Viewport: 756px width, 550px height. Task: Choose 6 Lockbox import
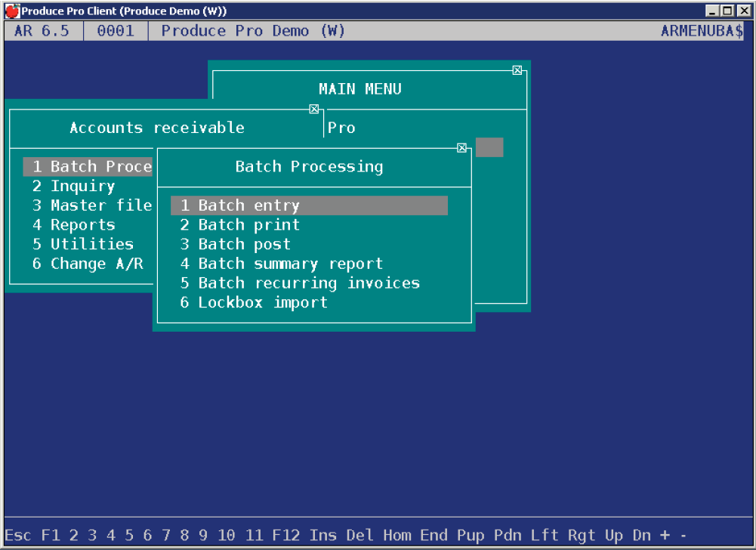254,302
